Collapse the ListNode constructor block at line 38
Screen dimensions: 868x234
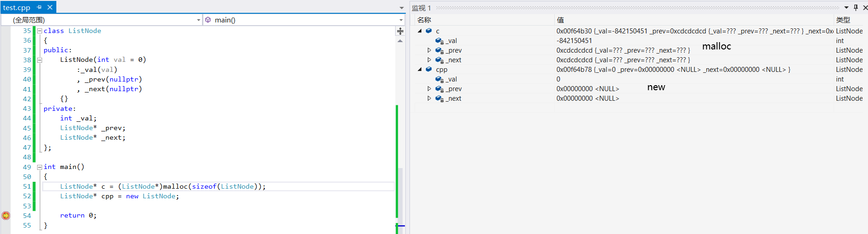[x=39, y=60]
